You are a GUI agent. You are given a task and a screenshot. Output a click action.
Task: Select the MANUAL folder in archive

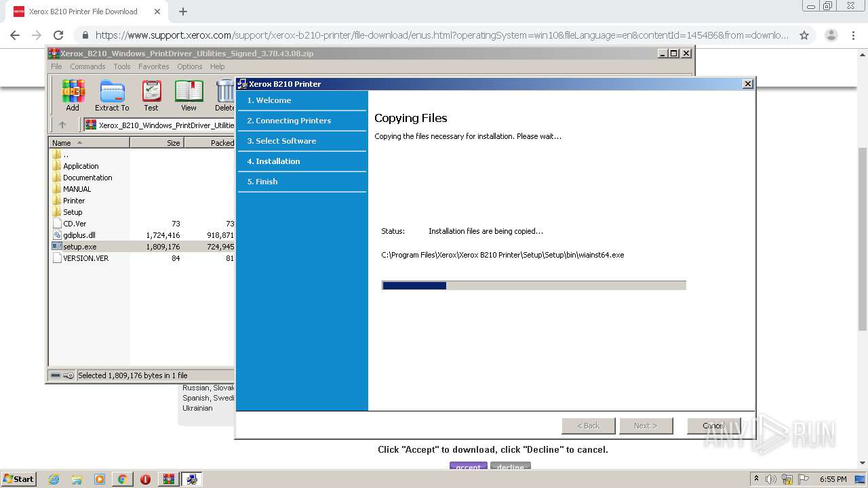tap(77, 189)
